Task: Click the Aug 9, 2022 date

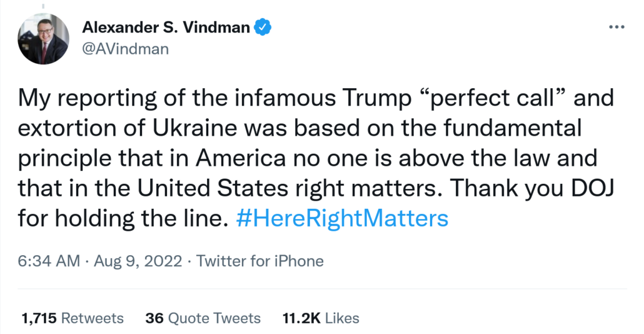Action: 138,260
